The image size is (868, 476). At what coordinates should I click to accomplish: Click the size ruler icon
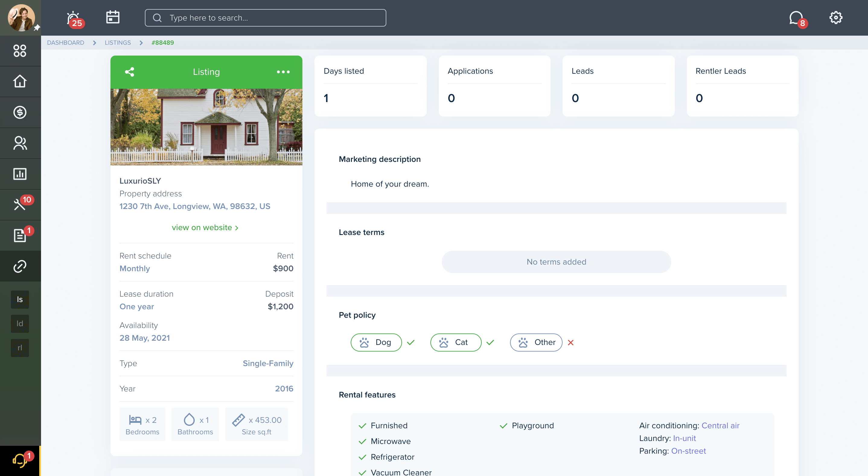click(x=238, y=420)
